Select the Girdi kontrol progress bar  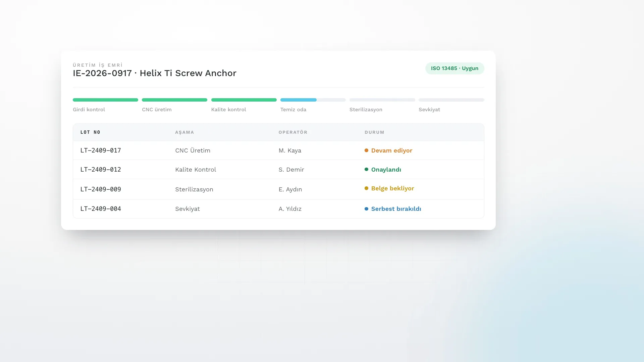pos(105,100)
